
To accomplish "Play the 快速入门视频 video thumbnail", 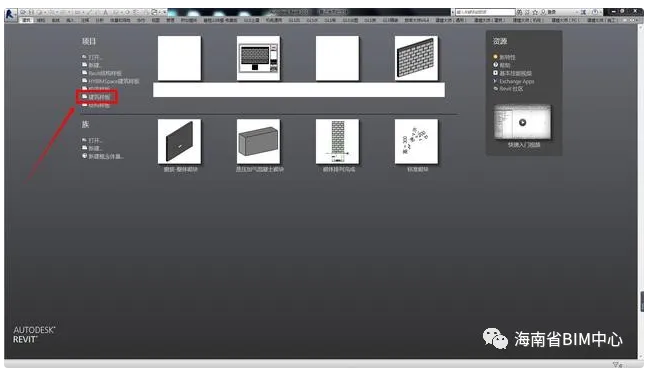I will [x=522, y=122].
